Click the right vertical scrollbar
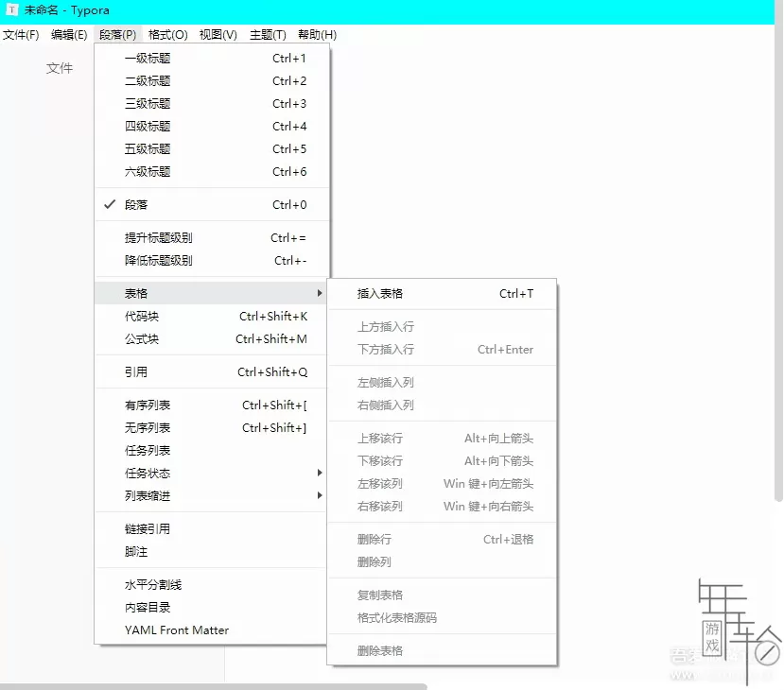784x690 pixels. click(x=778, y=250)
